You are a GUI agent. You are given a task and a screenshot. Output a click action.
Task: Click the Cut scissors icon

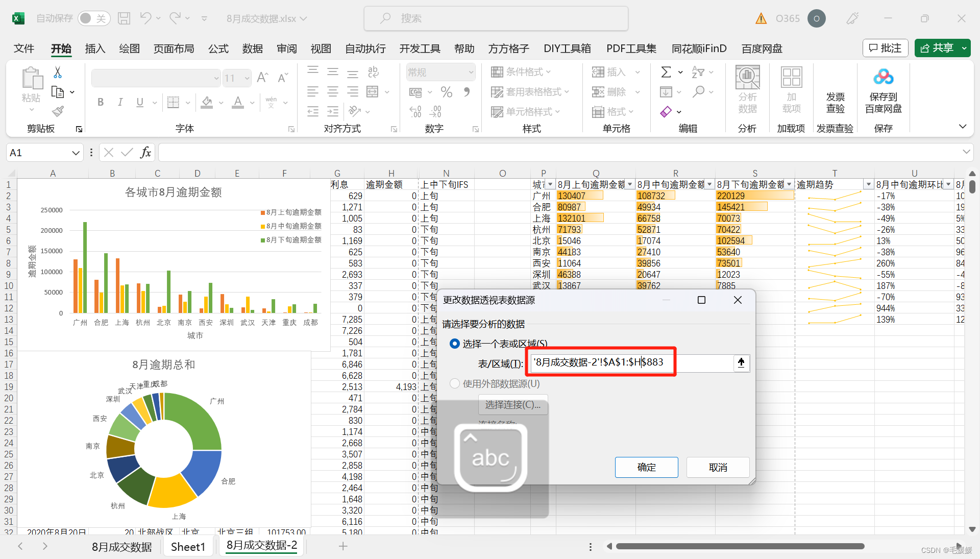tap(58, 72)
